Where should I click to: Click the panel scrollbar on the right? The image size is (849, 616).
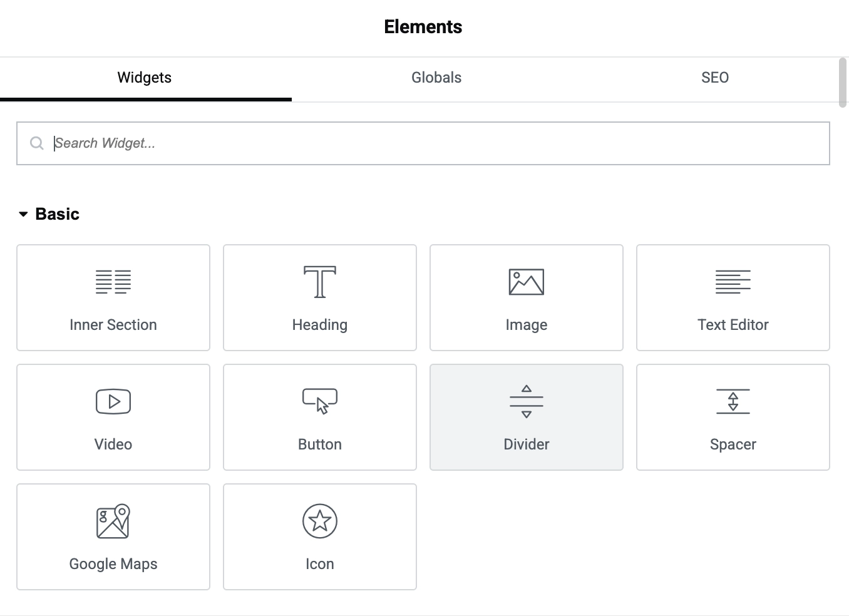tap(842, 81)
